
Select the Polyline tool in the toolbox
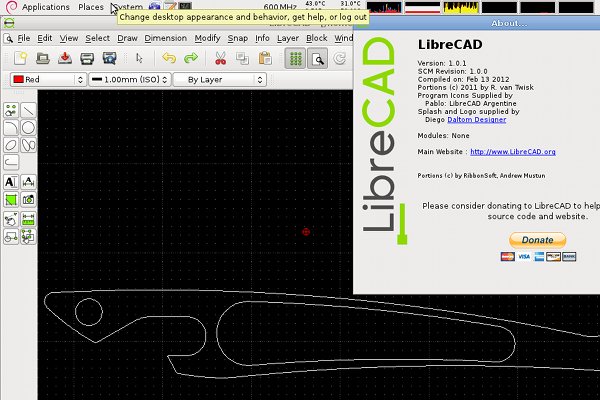[11, 162]
